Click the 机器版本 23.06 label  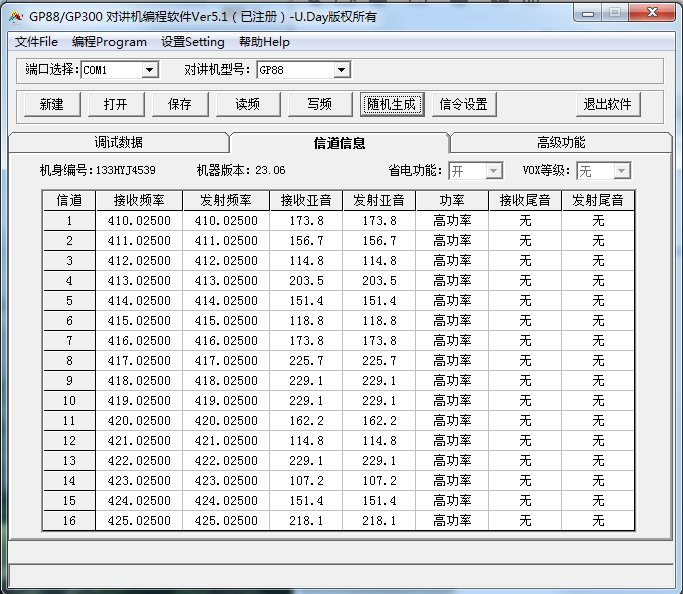[241, 170]
